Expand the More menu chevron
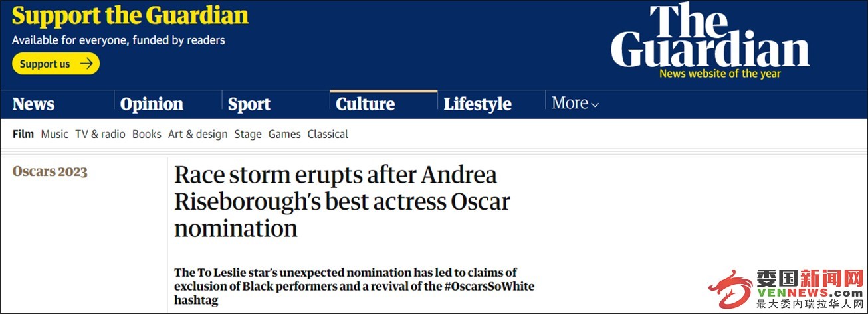Image resolution: width=868 pixels, height=314 pixels. point(595,104)
